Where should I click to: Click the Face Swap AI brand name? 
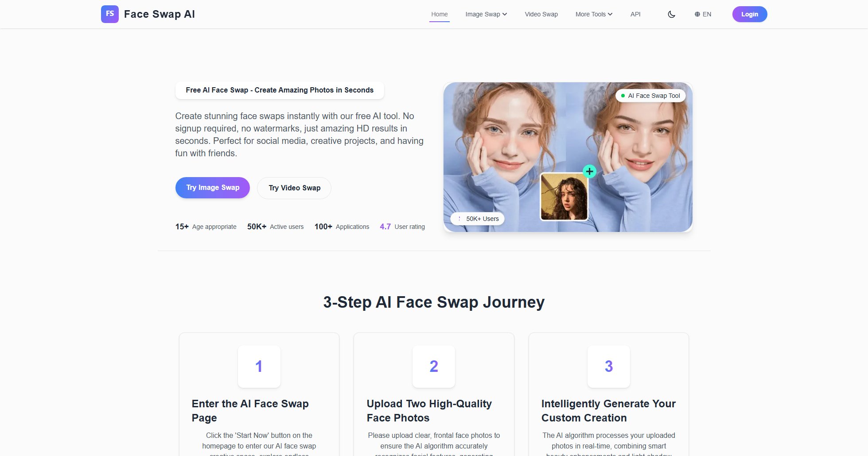[x=160, y=14]
